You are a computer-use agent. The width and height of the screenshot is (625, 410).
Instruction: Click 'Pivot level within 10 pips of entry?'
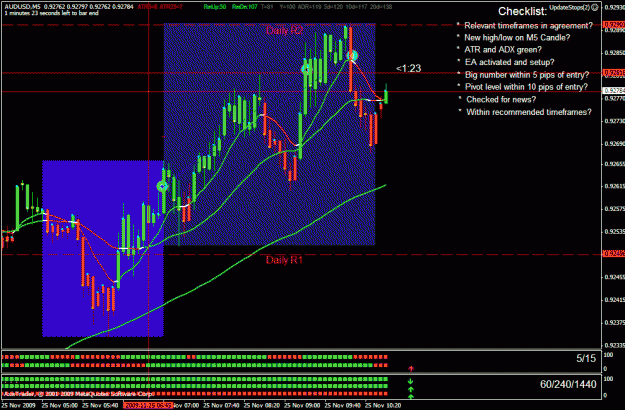(526, 87)
